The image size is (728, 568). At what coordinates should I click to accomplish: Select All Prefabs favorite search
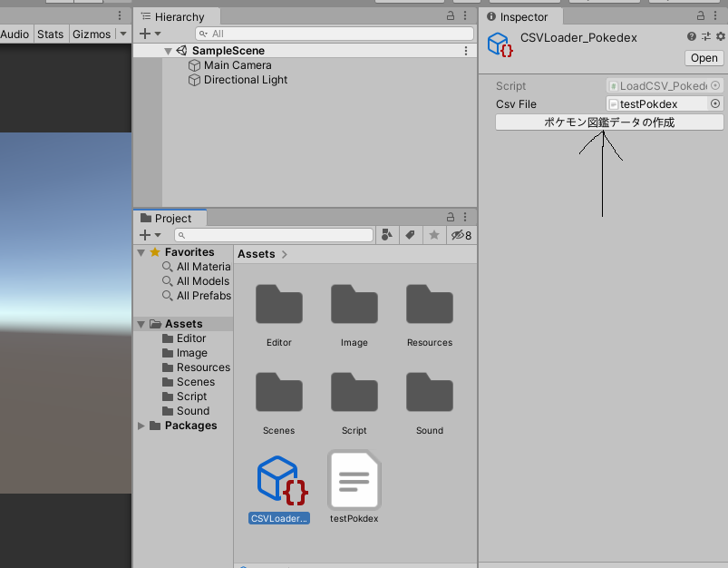click(197, 295)
